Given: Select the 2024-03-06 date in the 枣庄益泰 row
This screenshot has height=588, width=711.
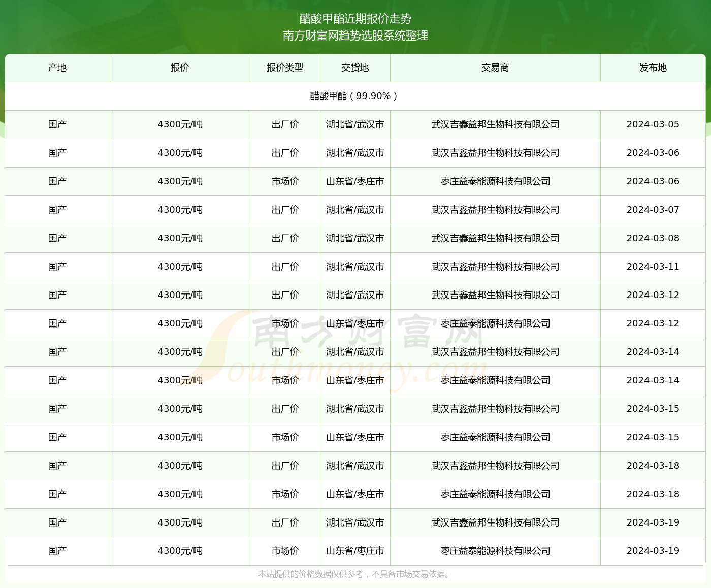Looking at the screenshot, I should click(x=653, y=181).
